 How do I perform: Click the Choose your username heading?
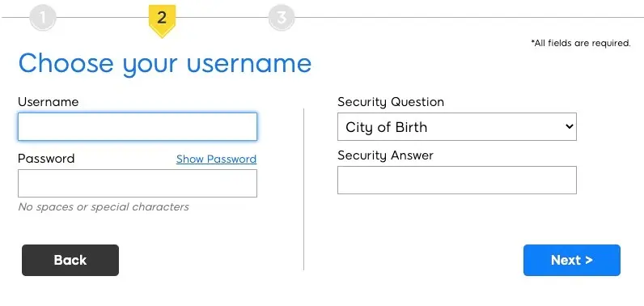pos(165,64)
